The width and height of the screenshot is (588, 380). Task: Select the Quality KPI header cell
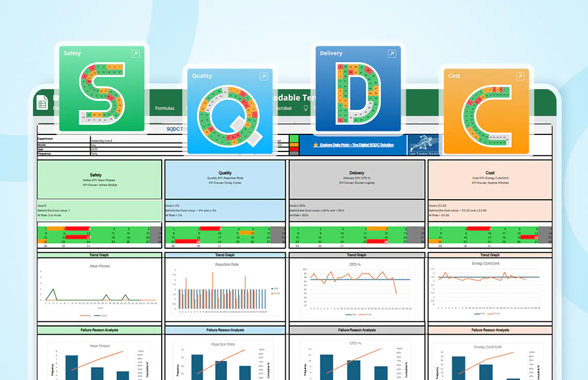pos(225,180)
